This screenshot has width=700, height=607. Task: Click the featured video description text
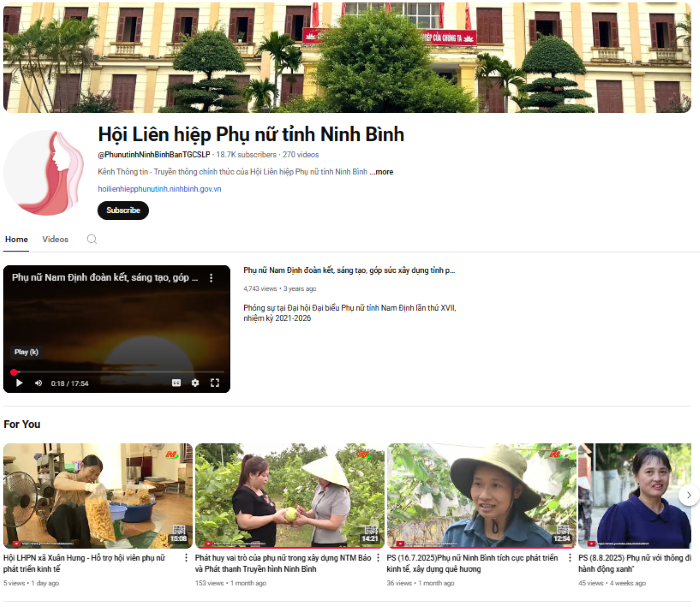coord(350,313)
